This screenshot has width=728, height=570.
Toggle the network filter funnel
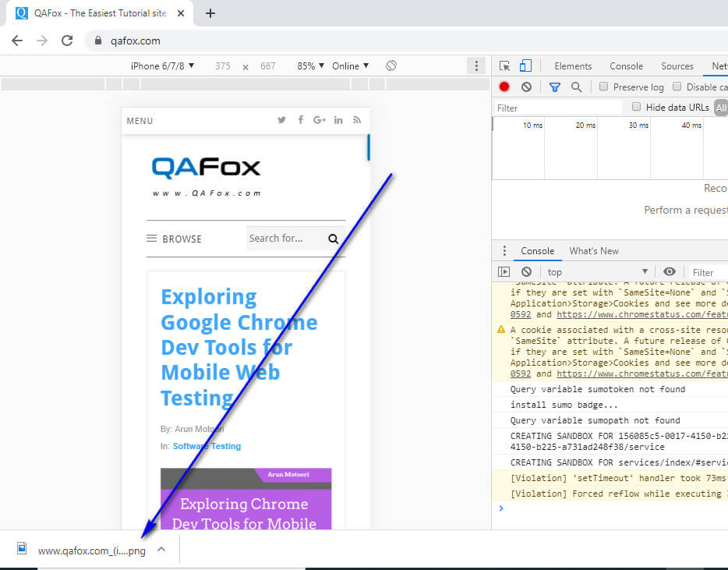coord(555,87)
